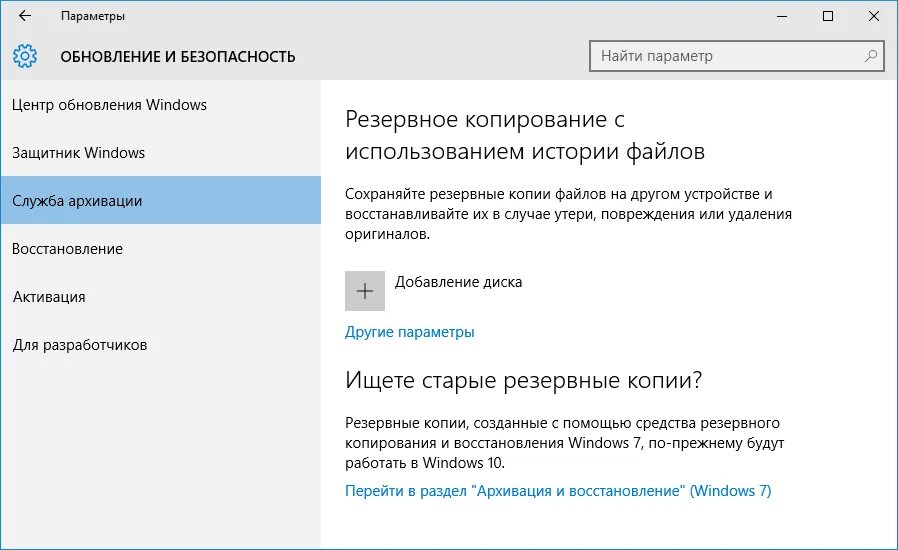Switch to Восстановление section
898x550 pixels.
161,249
